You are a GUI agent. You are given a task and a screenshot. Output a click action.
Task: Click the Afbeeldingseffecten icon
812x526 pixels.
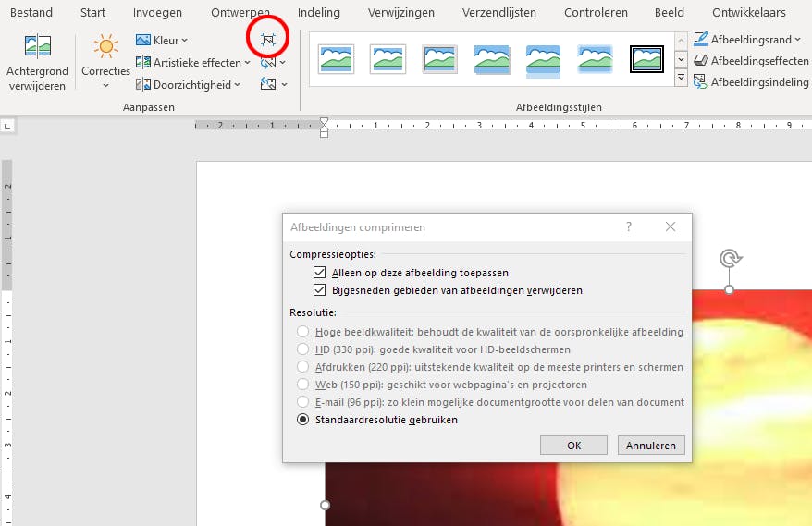point(701,61)
